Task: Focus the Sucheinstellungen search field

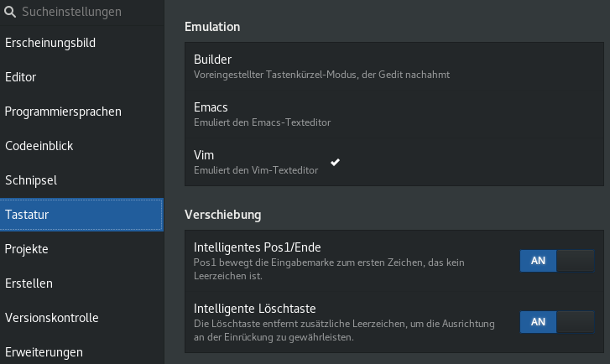Action: pos(84,13)
